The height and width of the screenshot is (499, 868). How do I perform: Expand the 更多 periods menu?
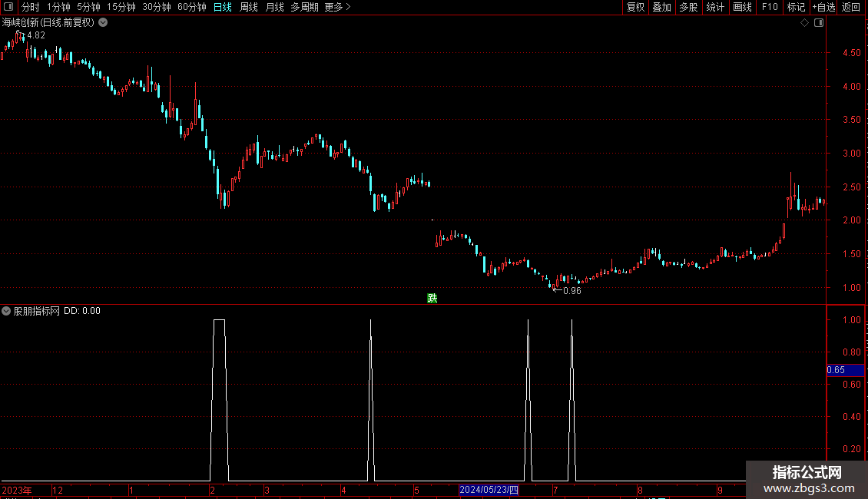(338, 7)
